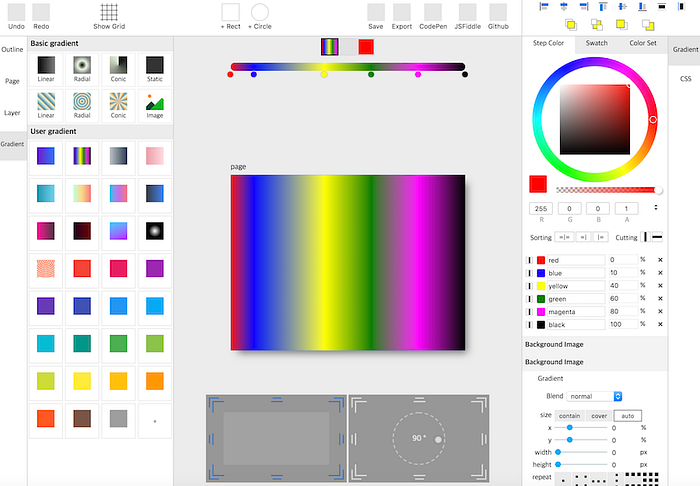This screenshot has width=700, height=486.
Task: Switch to the Swatch tab
Action: click(x=596, y=43)
